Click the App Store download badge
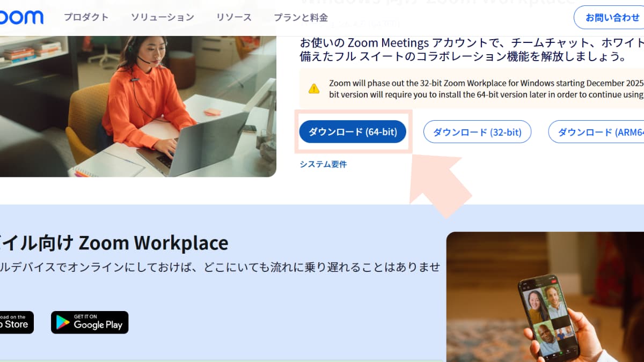Viewport: 644px width, 362px height. click(17, 322)
